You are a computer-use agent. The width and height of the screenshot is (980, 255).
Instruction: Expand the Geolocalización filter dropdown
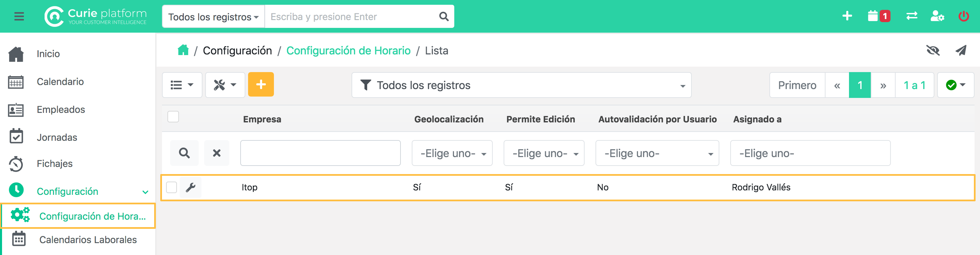pyautogui.click(x=452, y=153)
